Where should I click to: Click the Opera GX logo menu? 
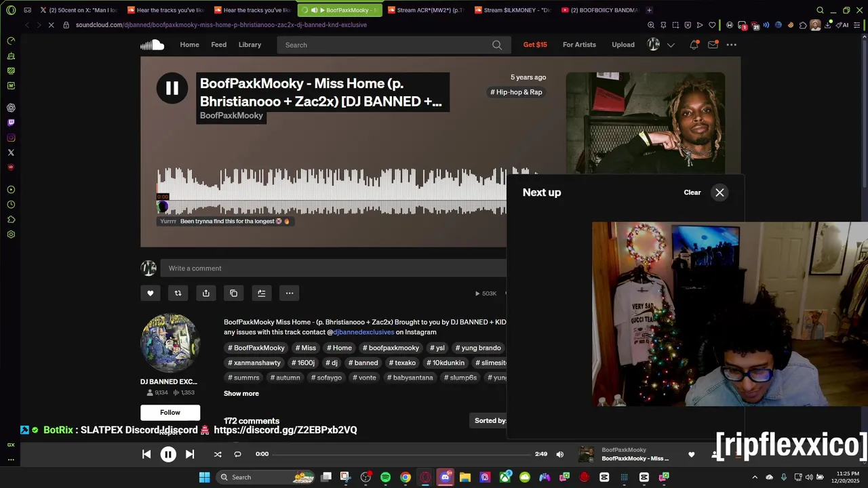point(11,10)
